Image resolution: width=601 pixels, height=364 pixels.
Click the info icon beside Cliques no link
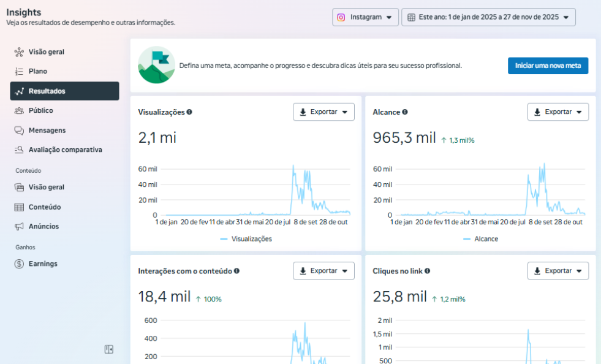428,271
